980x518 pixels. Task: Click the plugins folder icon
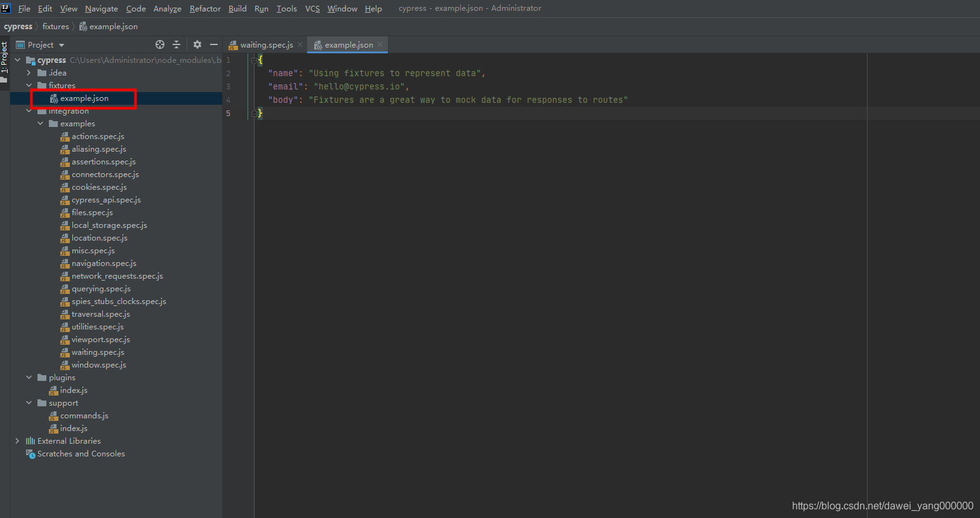pos(42,378)
